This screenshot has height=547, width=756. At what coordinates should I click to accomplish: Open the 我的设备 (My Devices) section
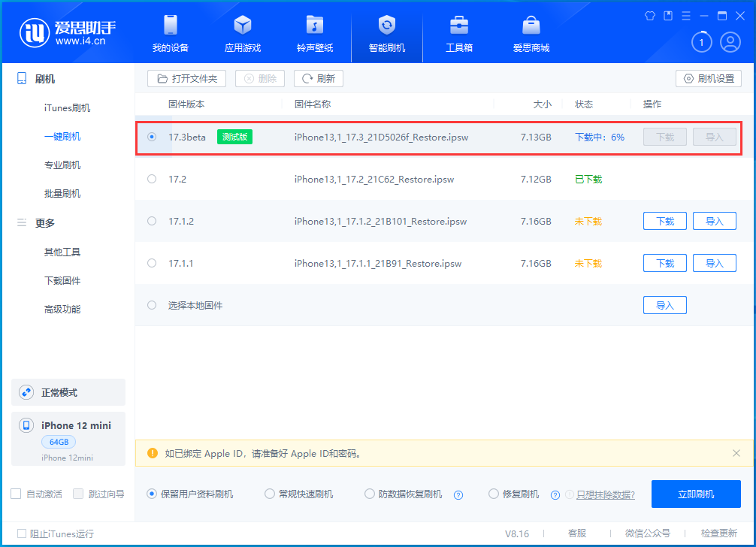click(x=170, y=33)
